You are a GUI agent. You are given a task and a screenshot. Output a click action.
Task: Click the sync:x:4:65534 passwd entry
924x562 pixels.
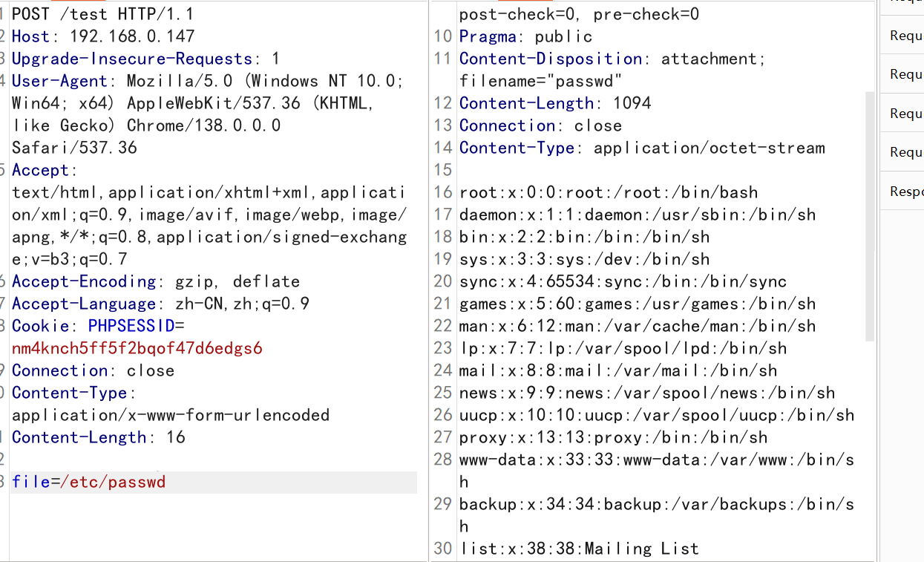click(x=623, y=281)
